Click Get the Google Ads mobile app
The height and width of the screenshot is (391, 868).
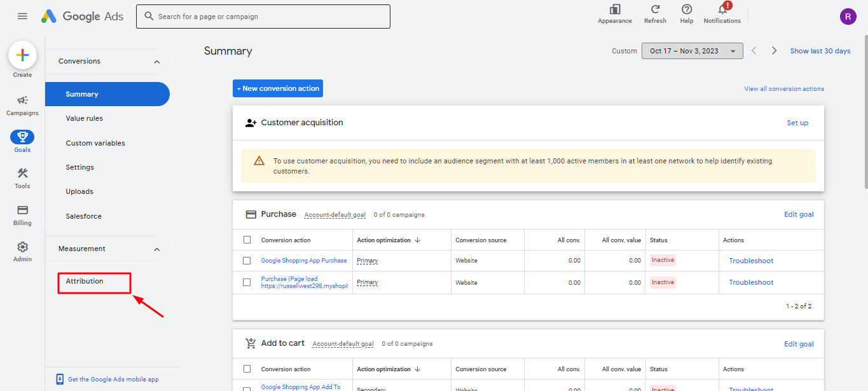pyautogui.click(x=113, y=380)
